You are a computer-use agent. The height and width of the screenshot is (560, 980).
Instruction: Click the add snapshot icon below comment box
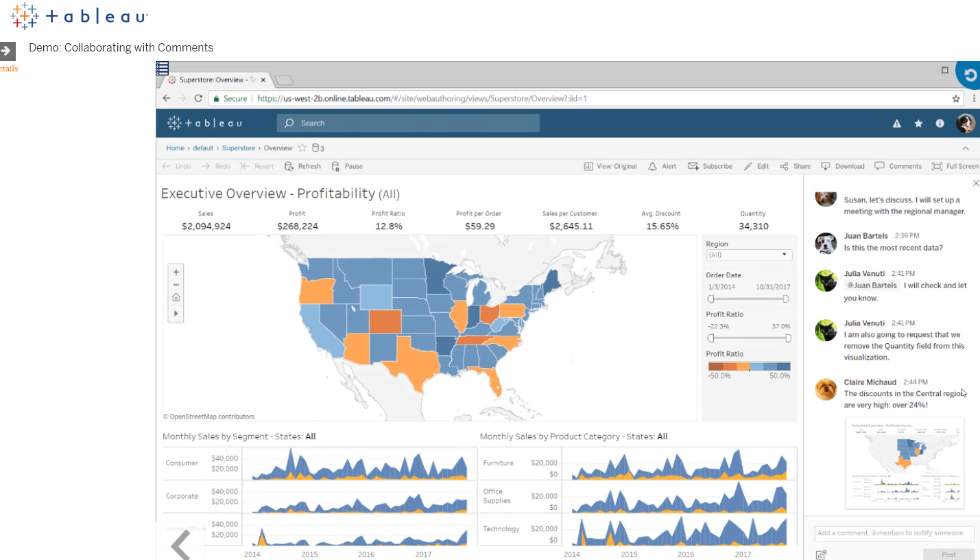[x=822, y=555]
